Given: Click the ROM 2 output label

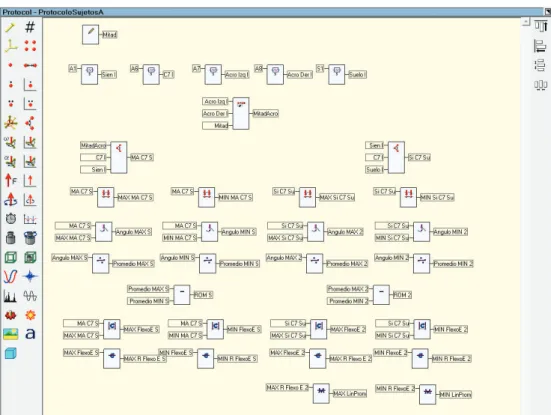Looking at the screenshot, I should [x=402, y=295].
